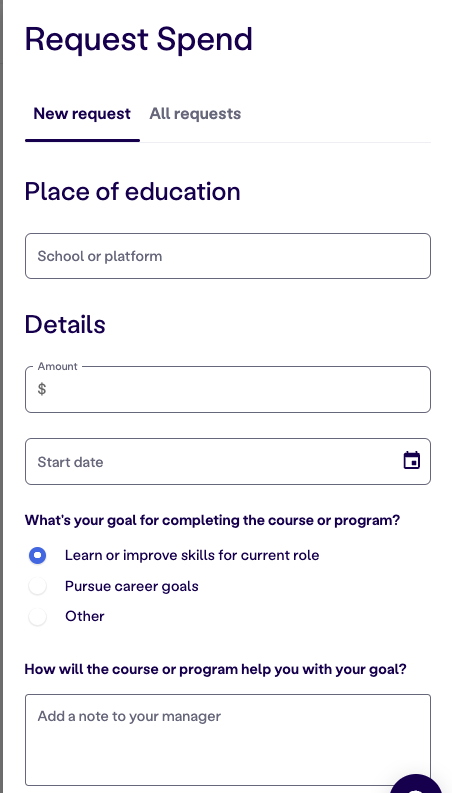This screenshot has width=452, height=793.
Task: Focus the Amount input box
Action: coord(228,389)
